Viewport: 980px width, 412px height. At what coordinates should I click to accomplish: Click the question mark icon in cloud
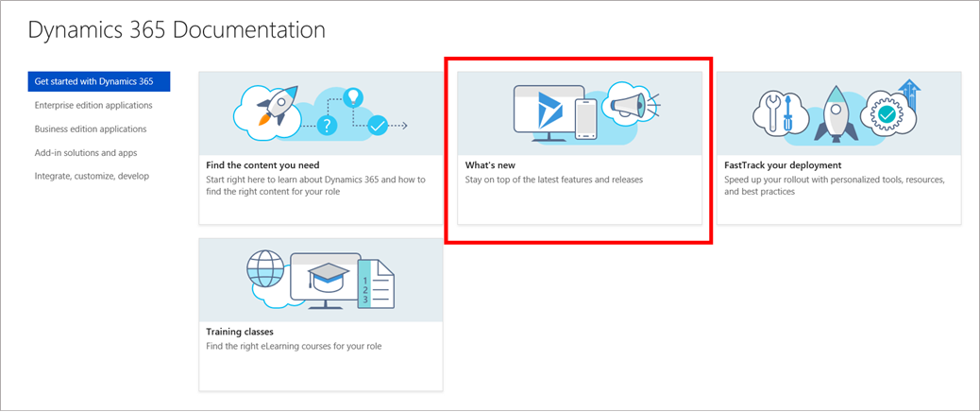point(327,127)
